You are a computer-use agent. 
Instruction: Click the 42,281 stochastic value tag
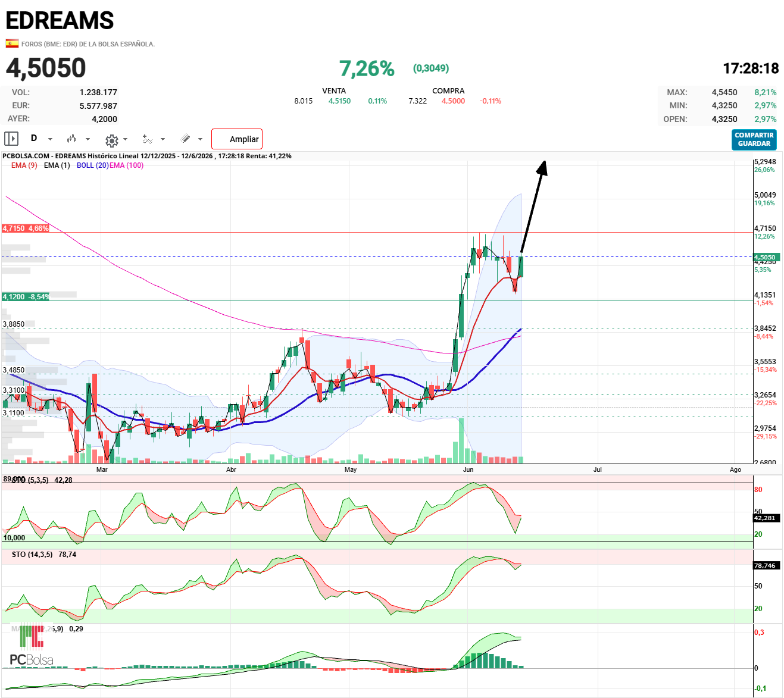[x=766, y=518]
